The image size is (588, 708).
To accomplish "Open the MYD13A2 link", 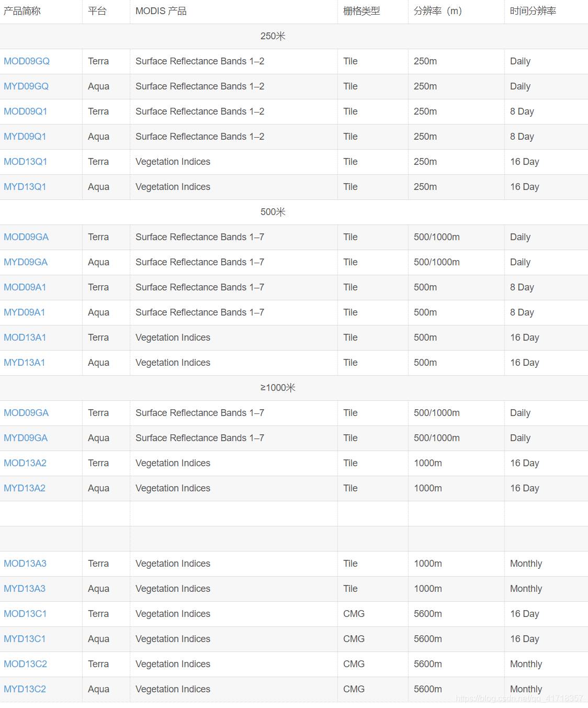I will click(x=25, y=488).
